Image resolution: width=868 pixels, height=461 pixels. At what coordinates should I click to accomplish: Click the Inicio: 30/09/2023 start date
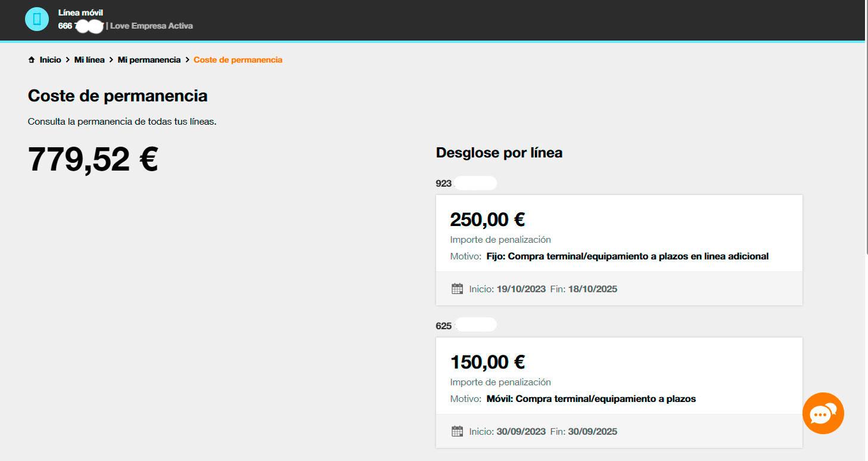coord(508,431)
